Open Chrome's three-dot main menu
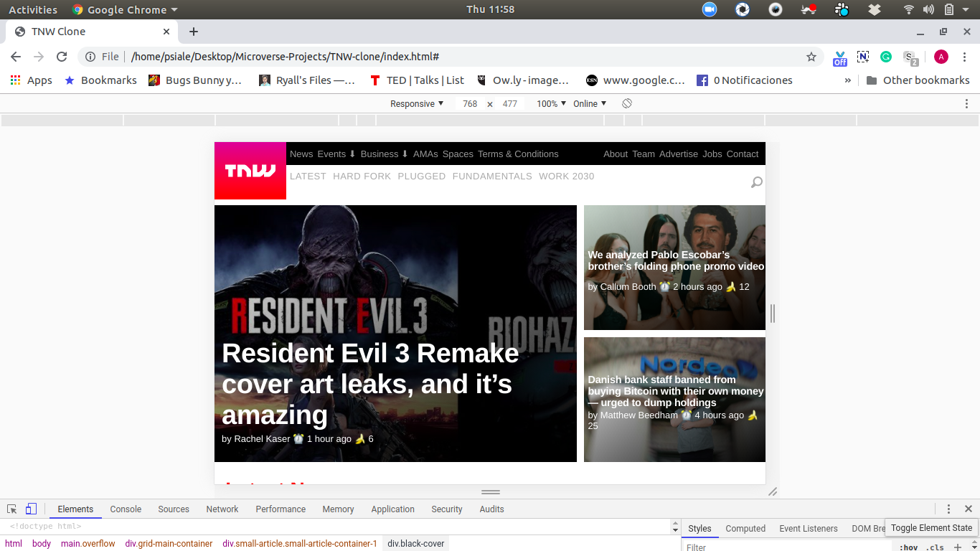The height and width of the screenshot is (551, 980). [964, 57]
